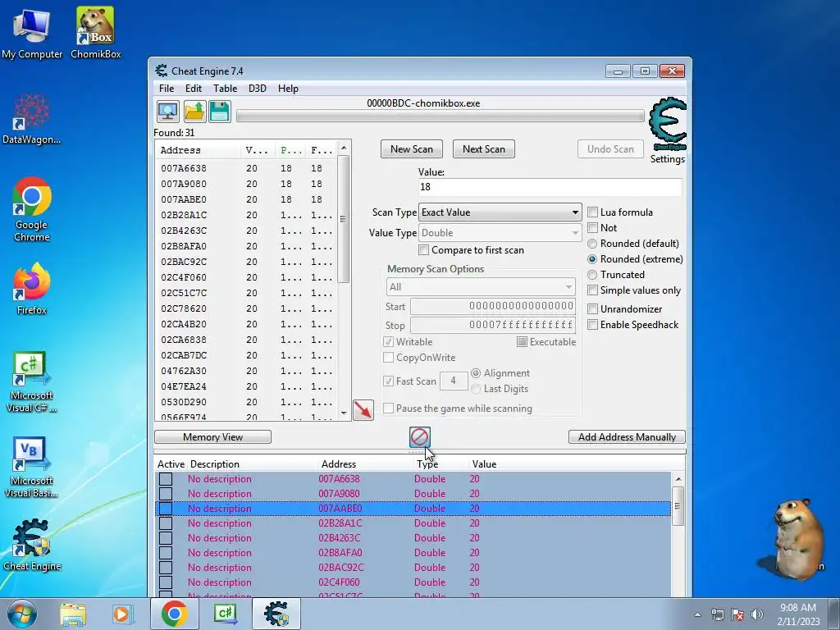Select Rounded (extreme) radio button

[x=592, y=259]
